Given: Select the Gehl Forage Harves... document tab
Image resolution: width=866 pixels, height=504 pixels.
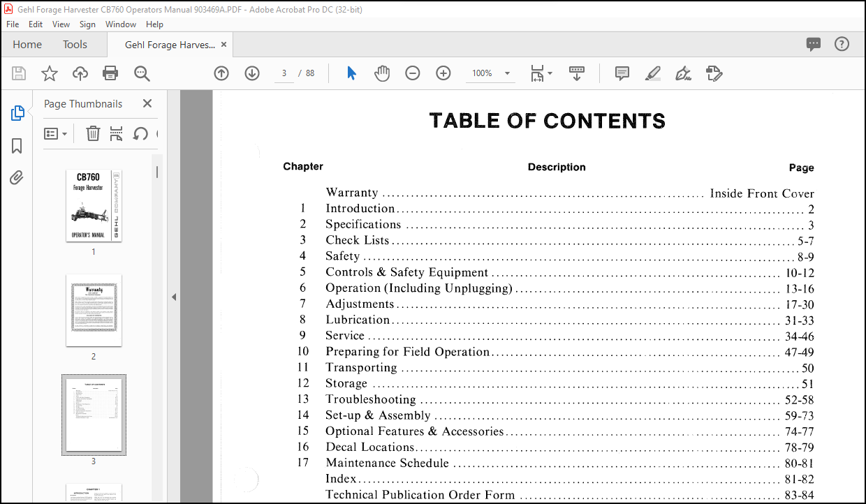Looking at the screenshot, I should coord(170,44).
